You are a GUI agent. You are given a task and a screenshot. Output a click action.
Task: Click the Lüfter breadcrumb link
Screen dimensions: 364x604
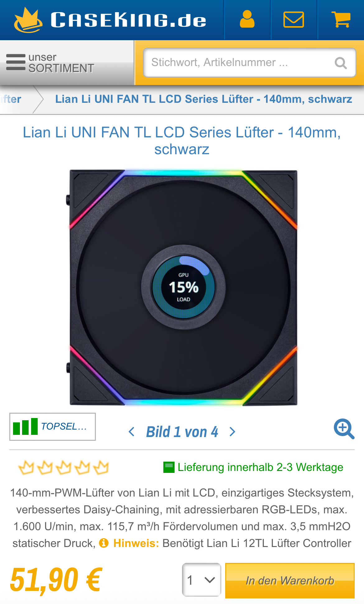pos(11,99)
